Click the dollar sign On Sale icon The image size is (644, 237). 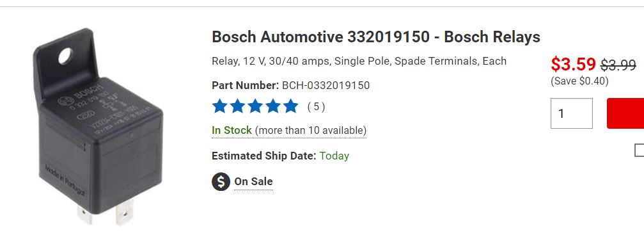point(221,181)
